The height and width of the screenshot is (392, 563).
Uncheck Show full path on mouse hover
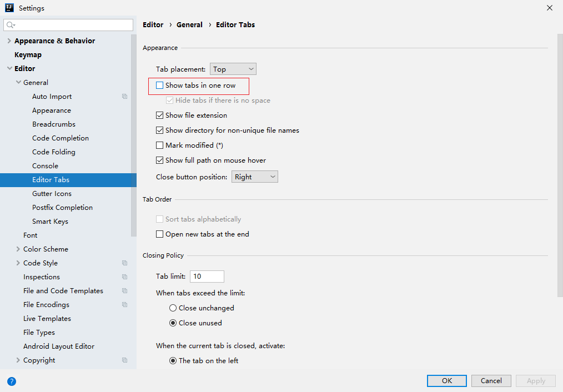pos(159,160)
